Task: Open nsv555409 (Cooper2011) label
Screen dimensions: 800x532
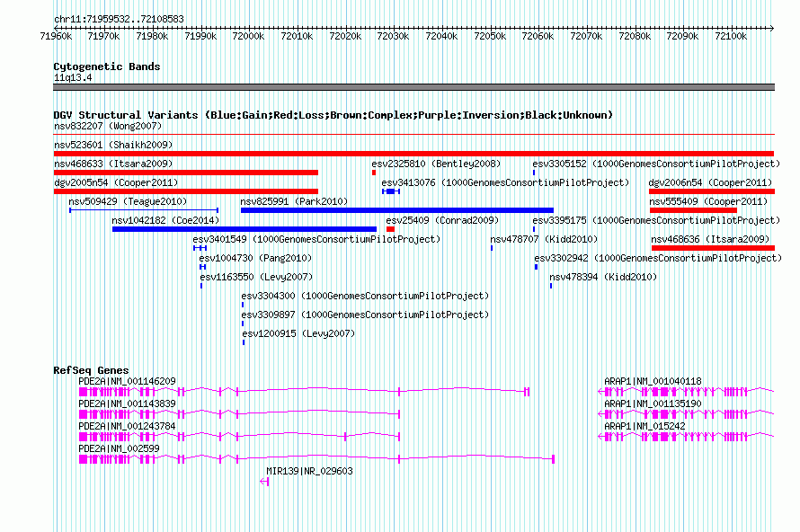Action: point(708,201)
